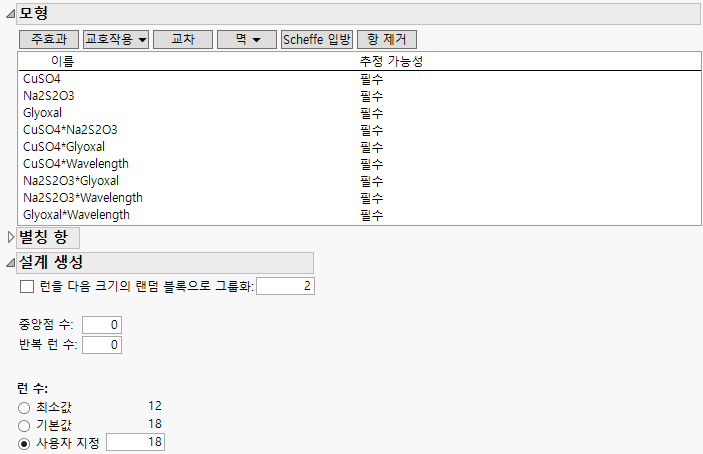
Task: Open the 교호작용 dropdown
Action: (x=116, y=39)
